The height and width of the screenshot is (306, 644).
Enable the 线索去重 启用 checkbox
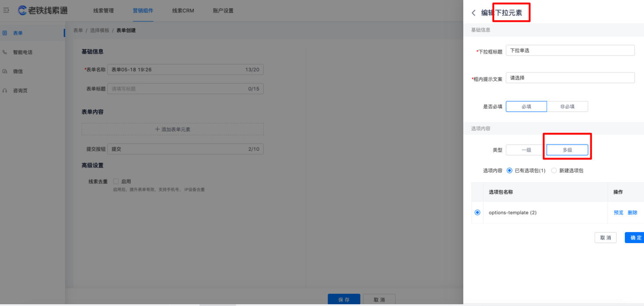116,181
